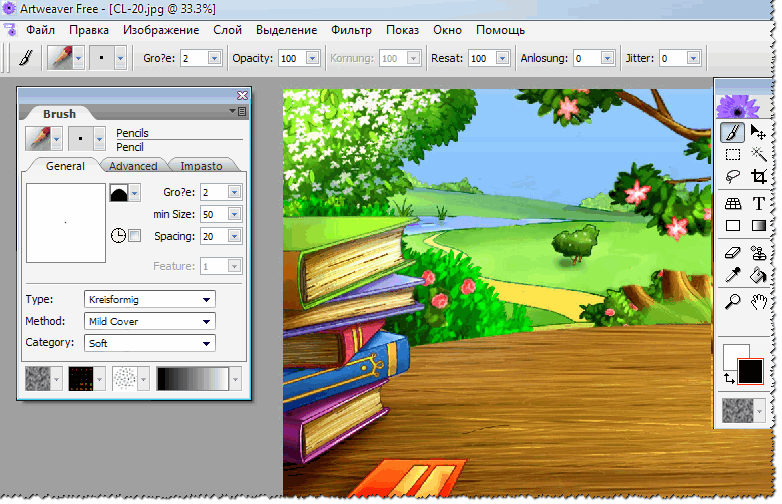This screenshot has width=782, height=504.
Task: Click the brush tip variant icon in options bar
Action: [x=102, y=58]
